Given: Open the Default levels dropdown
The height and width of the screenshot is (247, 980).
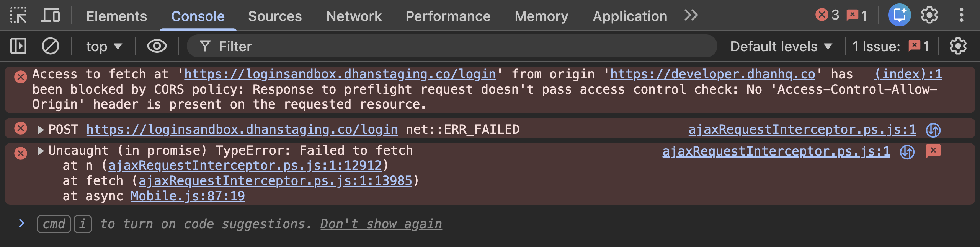Looking at the screenshot, I should [781, 47].
